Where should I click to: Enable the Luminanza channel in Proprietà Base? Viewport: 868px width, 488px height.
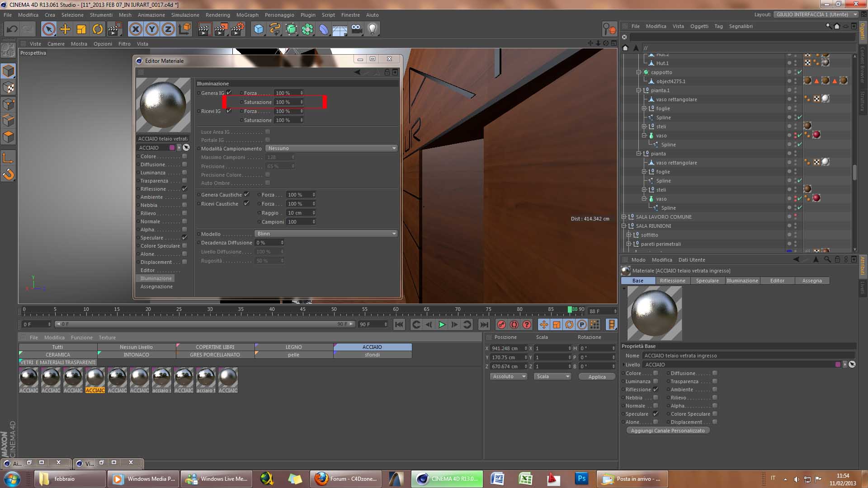(656, 381)
